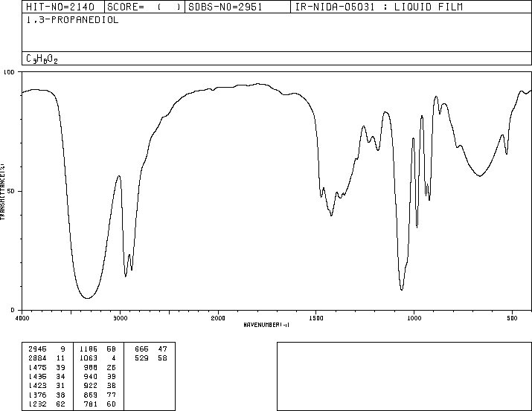Select the 1475 peak table entry
This screenshot has width=532, height=411.
pyautogui.click(x=47, y=367)
